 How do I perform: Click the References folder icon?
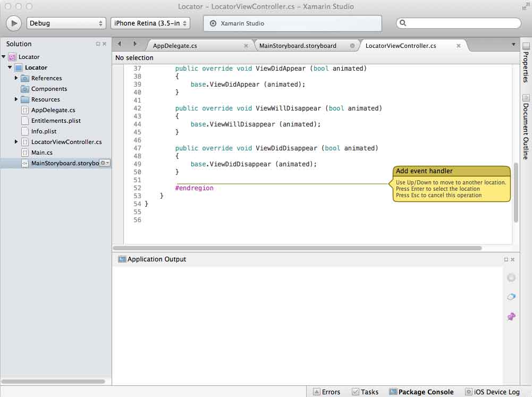[x=25, y=78]
